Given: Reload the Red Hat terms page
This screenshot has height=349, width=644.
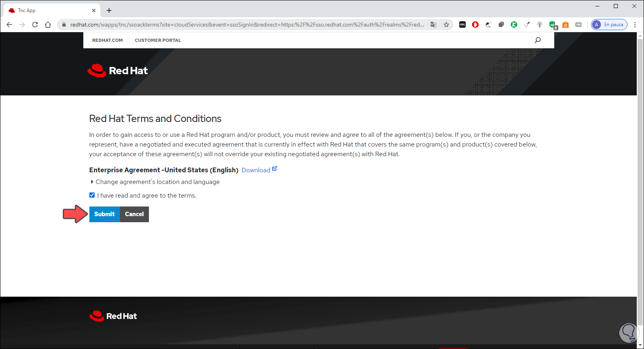Looking at the screenshot, I should (35, 25).
